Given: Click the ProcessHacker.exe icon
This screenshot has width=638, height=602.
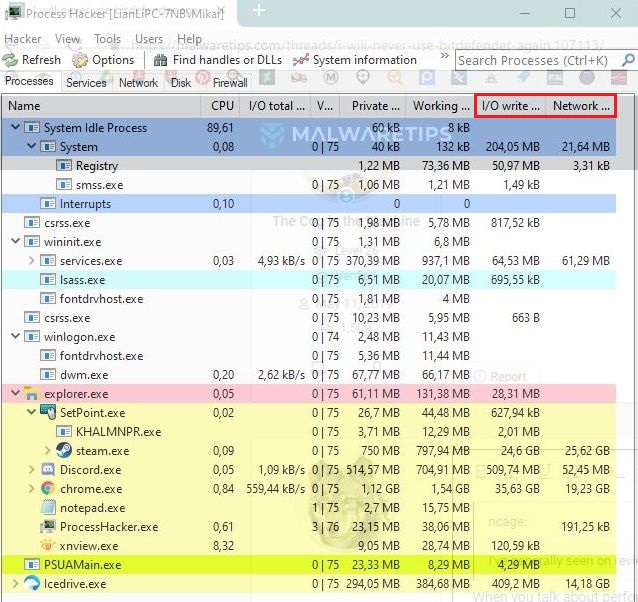Looking at the screenshot, I should pos(48,526).
